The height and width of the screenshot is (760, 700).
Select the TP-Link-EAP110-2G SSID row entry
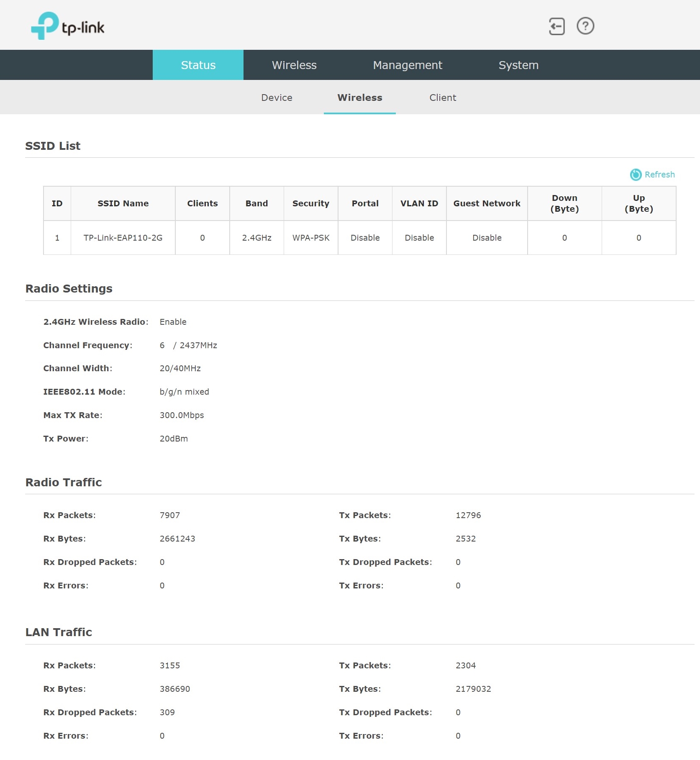pos(123,238)
